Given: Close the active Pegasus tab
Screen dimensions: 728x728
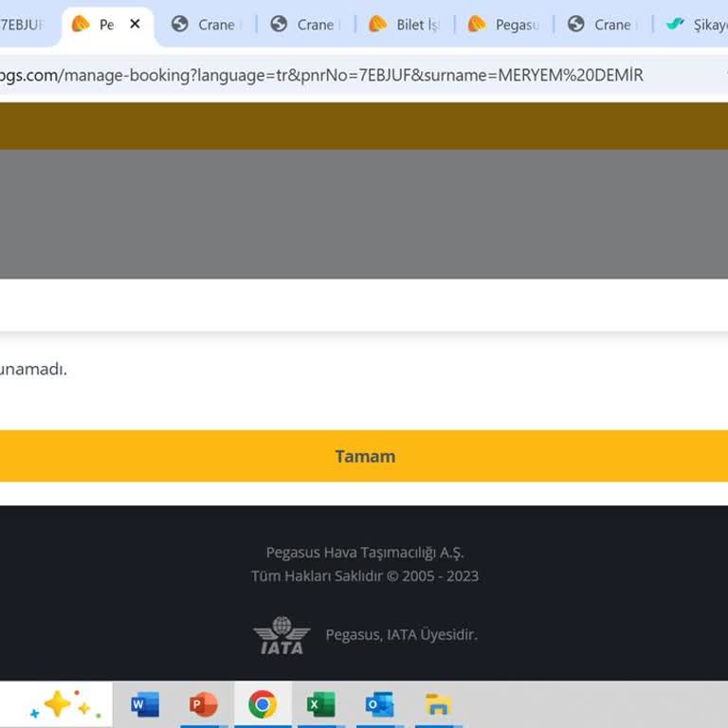Looking at the screenshot, I should 136,24.
